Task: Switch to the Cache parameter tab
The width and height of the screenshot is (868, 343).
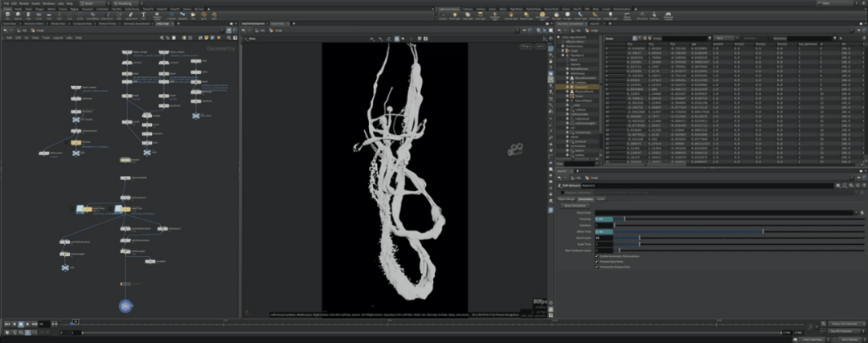Action: [600, 198]
